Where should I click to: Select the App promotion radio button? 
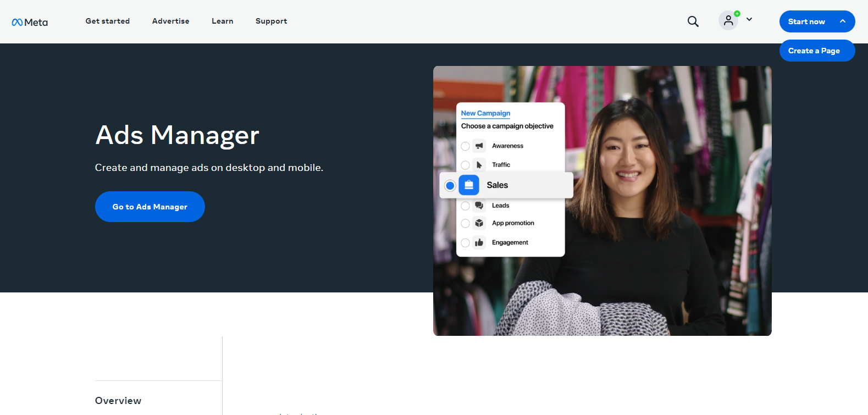pyautogui.click(x=465, y=223)
